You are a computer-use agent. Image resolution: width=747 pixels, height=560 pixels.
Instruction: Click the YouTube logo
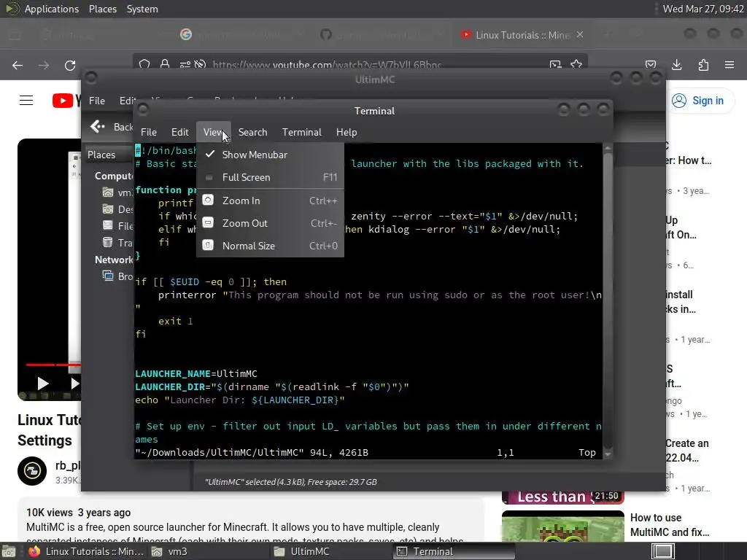[x=66, y=101]
